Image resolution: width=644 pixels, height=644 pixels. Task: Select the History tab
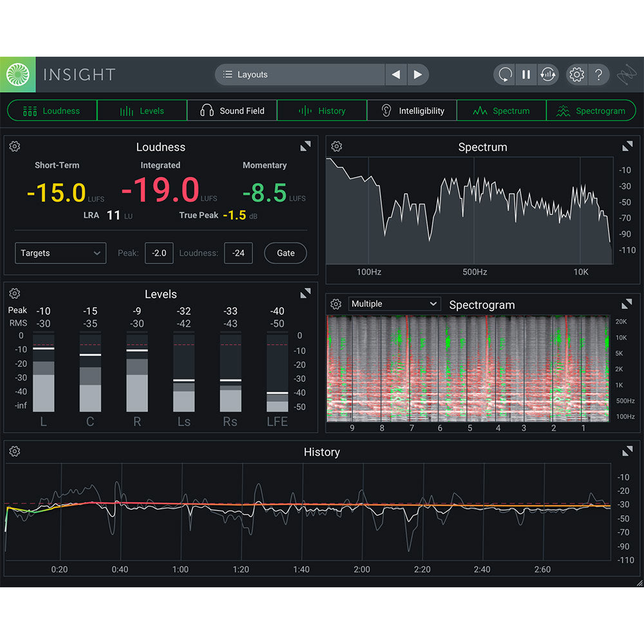click(322, 110)
